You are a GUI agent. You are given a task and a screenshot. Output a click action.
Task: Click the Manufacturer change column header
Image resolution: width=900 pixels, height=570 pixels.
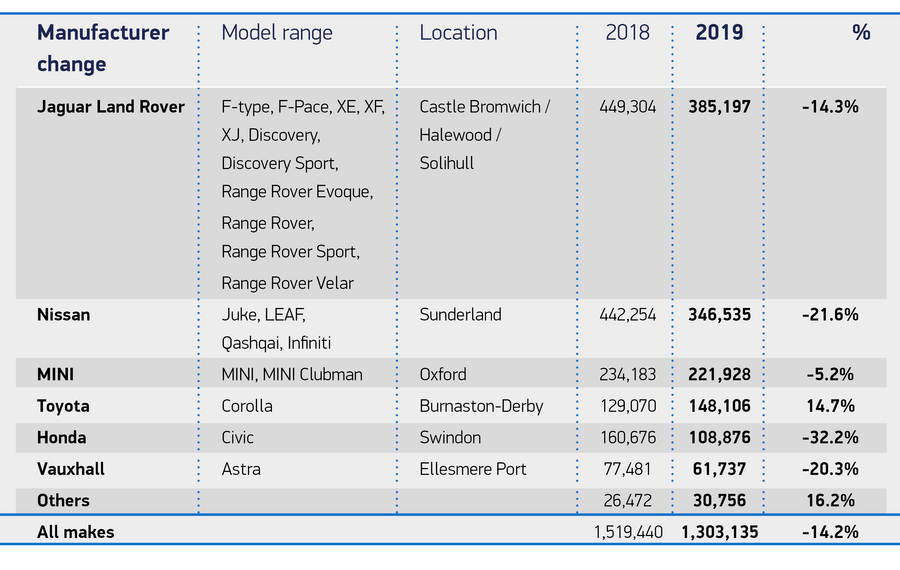(103, 48)
